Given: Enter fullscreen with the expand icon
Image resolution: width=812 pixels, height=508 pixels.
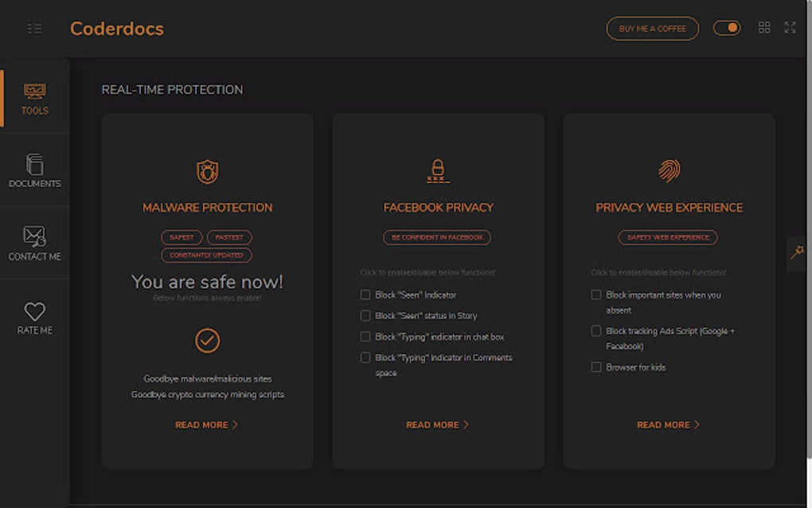Looking at the screenshot, I should point(790,28).
